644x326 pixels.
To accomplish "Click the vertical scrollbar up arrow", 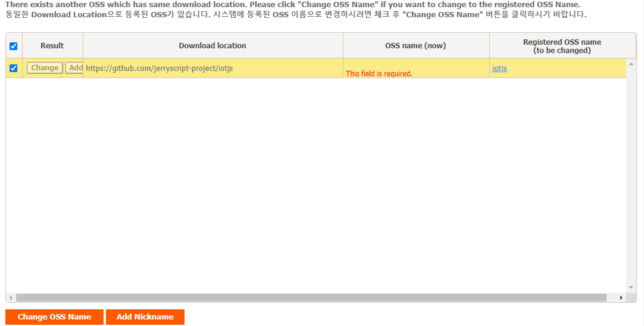I will (x=631, y=64).
